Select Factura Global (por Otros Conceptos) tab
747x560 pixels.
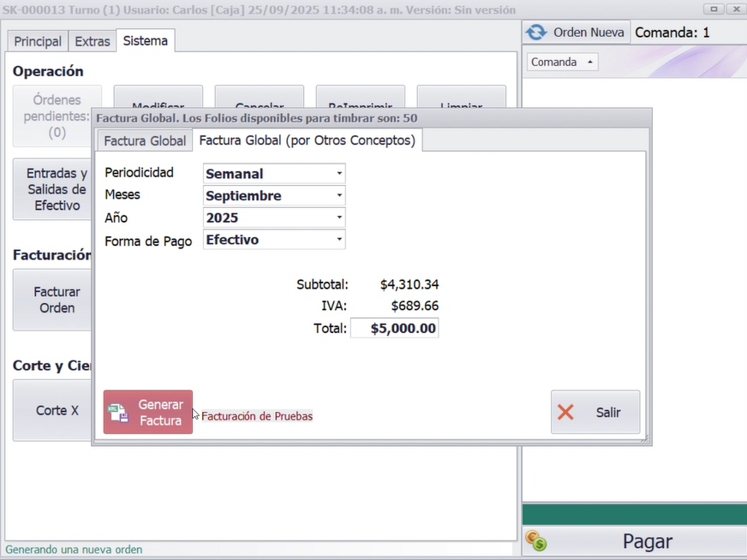point(307,140)
